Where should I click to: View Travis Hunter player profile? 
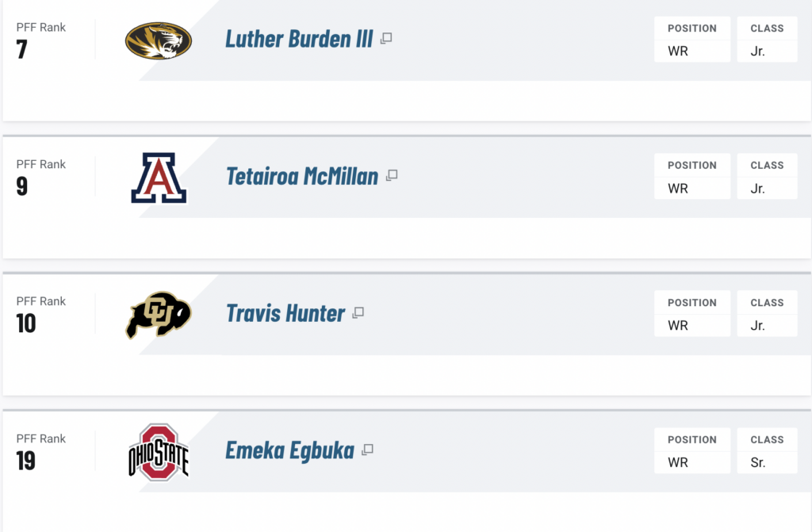point(285,313)
